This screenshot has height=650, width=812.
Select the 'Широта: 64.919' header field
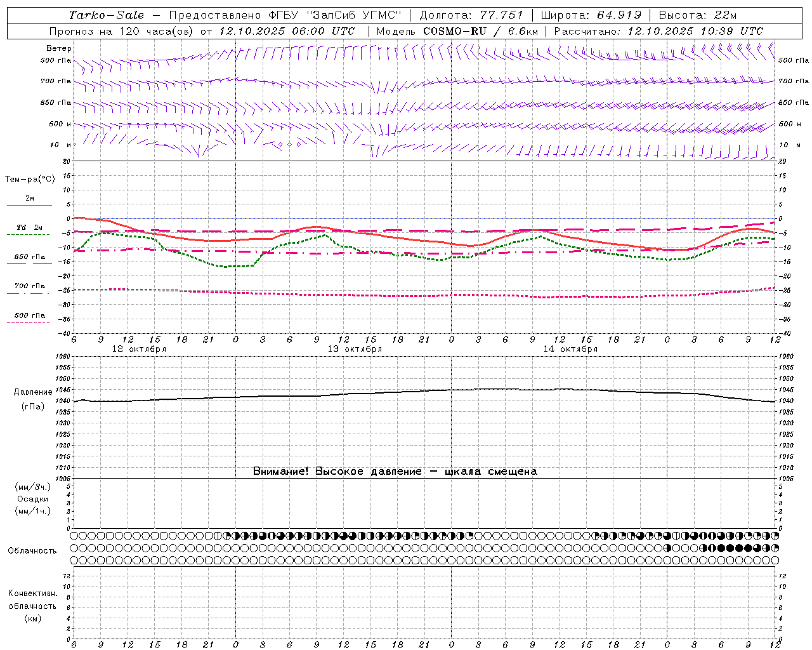591,15
